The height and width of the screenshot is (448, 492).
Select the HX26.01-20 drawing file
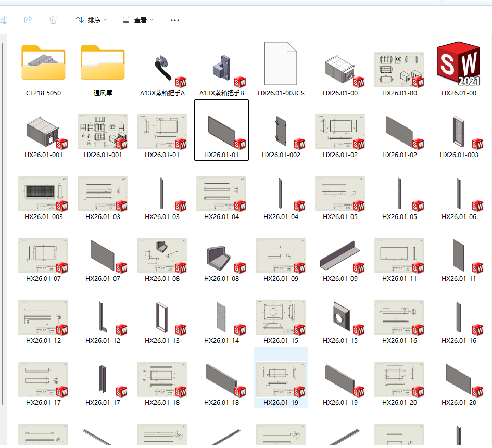399,379
